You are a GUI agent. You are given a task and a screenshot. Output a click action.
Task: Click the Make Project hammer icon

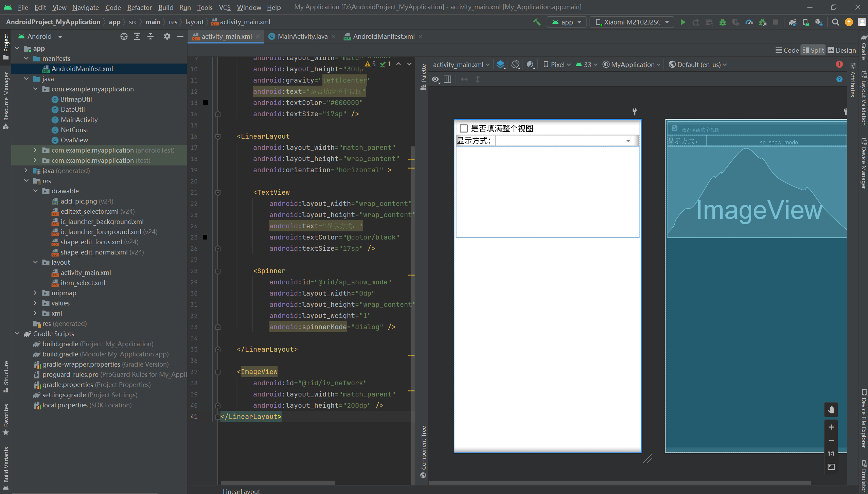pos(537,22)
